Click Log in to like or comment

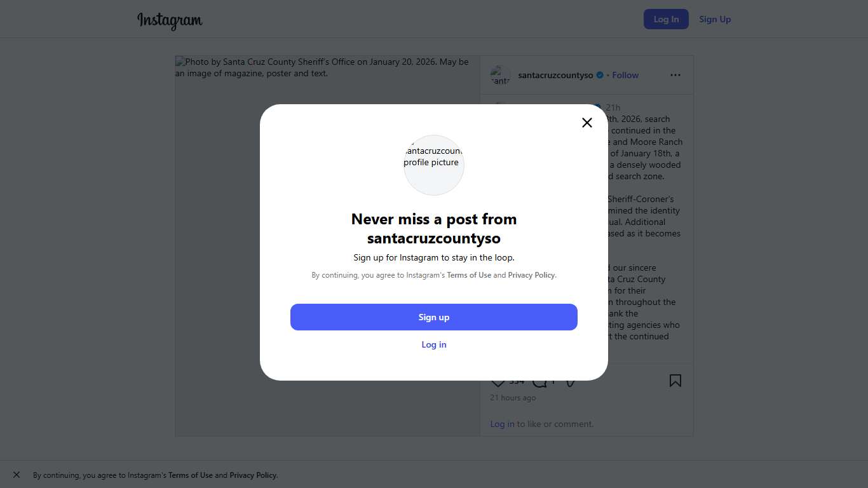(502, 424)
